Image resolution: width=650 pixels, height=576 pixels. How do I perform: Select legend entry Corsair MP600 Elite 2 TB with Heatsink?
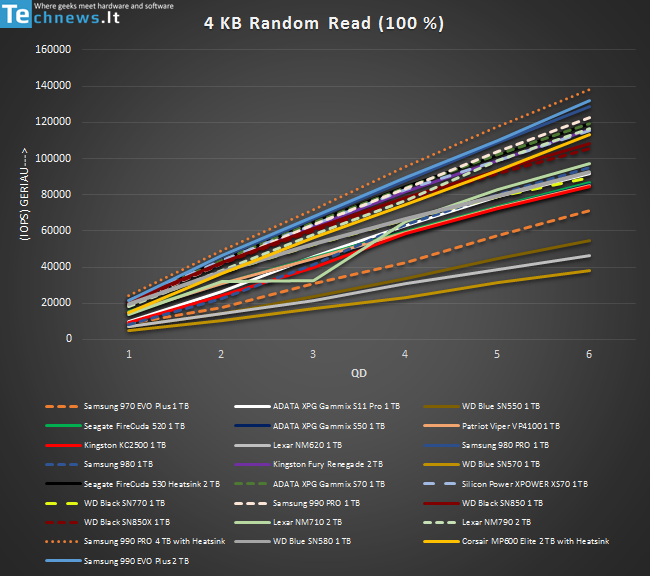point(517,541)
